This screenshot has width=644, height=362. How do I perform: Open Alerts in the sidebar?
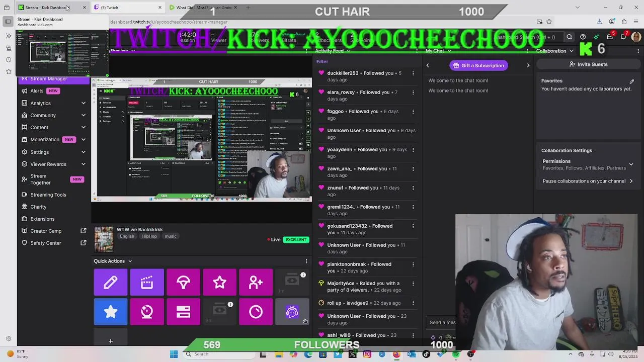[37, 91]
